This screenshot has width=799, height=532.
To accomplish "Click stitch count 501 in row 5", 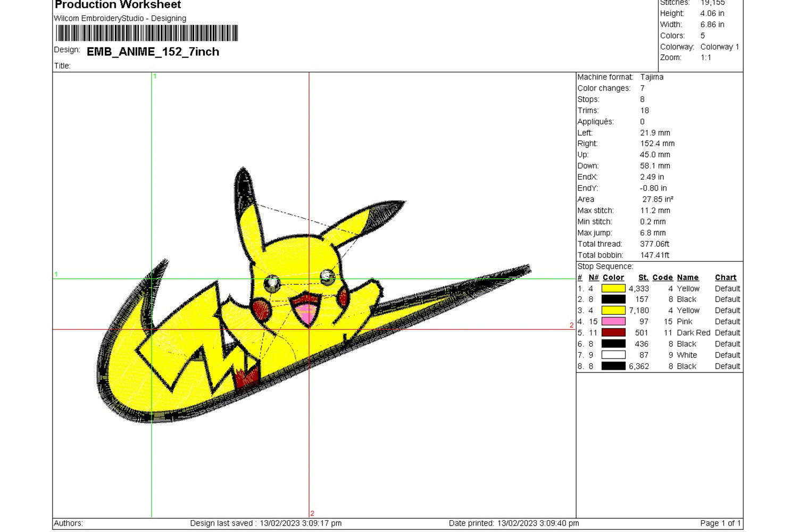I will tap(642, 332).
